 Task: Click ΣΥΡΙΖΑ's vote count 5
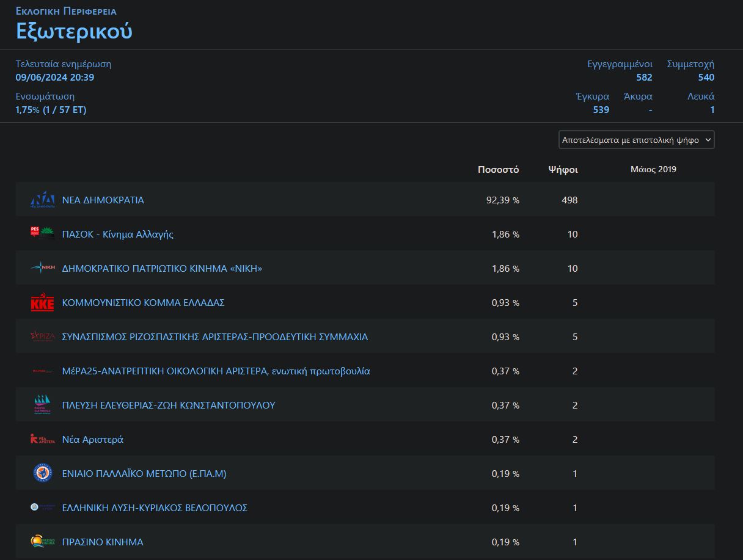tap(575, 337)
